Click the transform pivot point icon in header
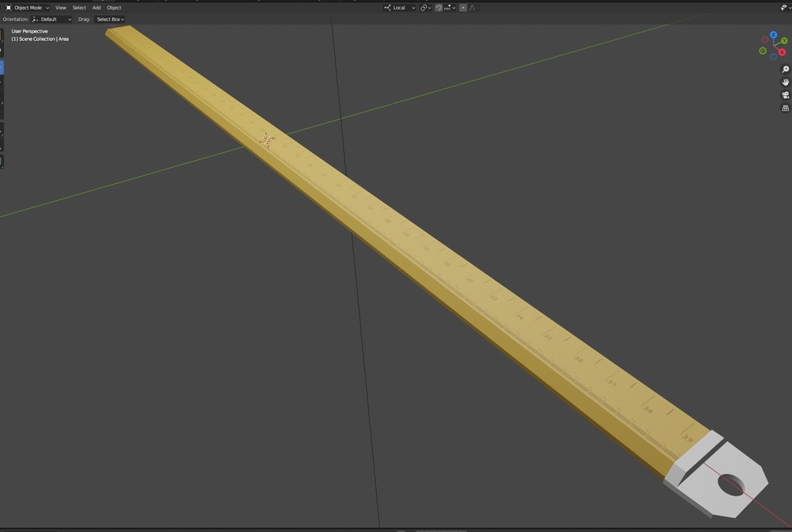 424,8
